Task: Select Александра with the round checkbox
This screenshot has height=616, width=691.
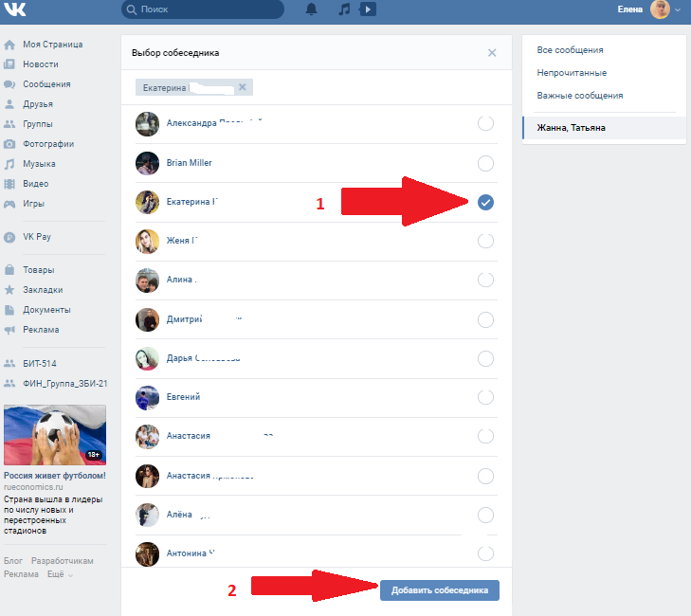Action: (x=485, y=123)
